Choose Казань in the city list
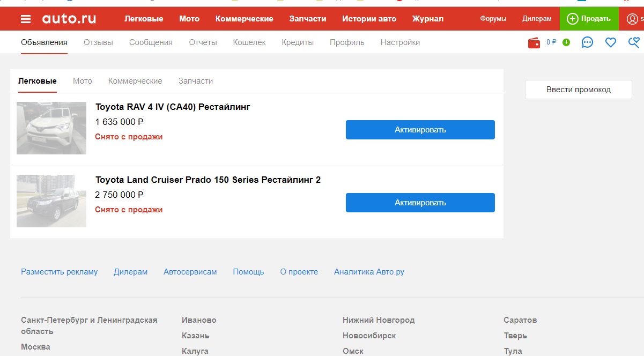The image size is (644, 356). click(x=196, y=336)
